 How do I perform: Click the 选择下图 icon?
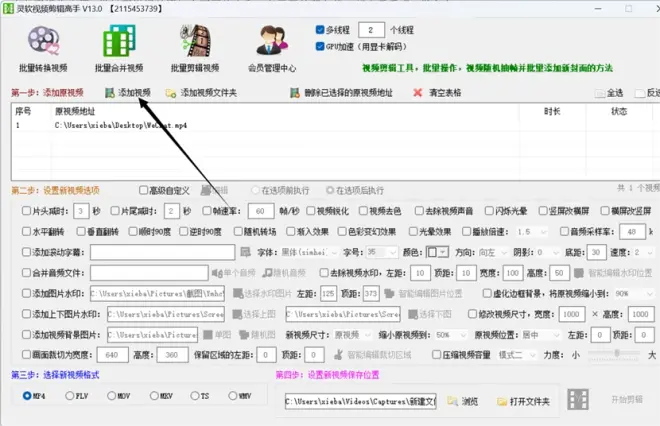point(412,314)
